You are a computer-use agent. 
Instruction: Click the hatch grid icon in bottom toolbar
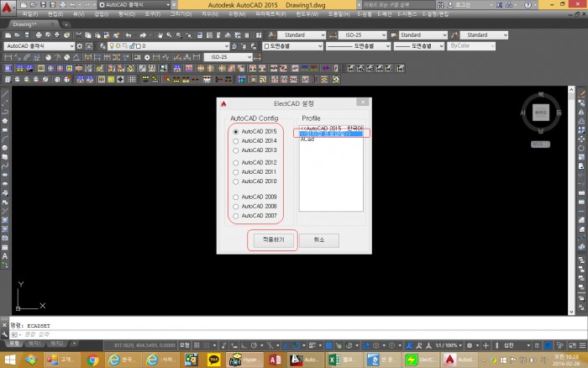point(133,80)
